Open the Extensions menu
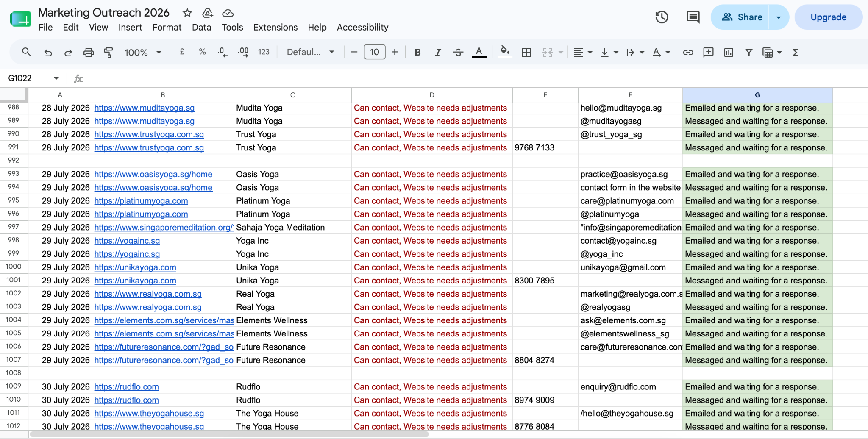This screenshot has width=868, height=439. click(275, 27)
